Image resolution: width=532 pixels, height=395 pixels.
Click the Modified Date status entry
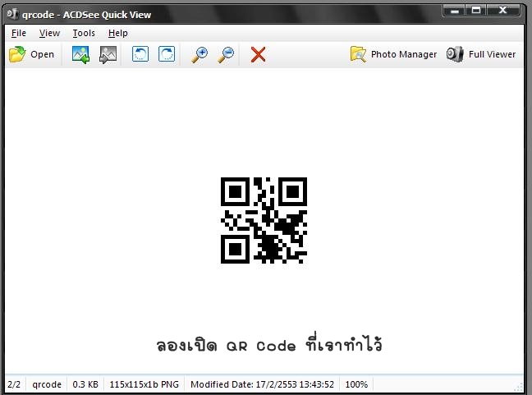262,384
